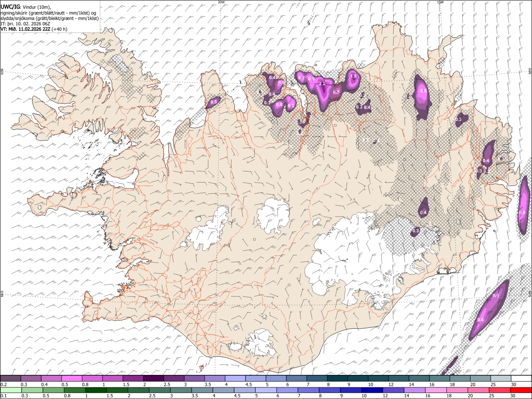The height and width of the screenshot is (399, 532).
Task: Click the bright red rain swatch above 30
Action: [520, 390]
